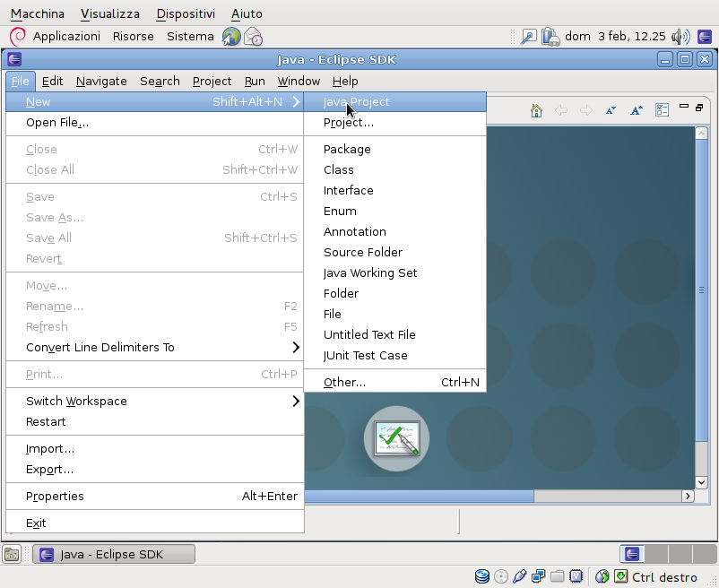The height and width of the screenshot is (588, 719).
Task: Click the volume speaker icon
Action: point(681,37)
